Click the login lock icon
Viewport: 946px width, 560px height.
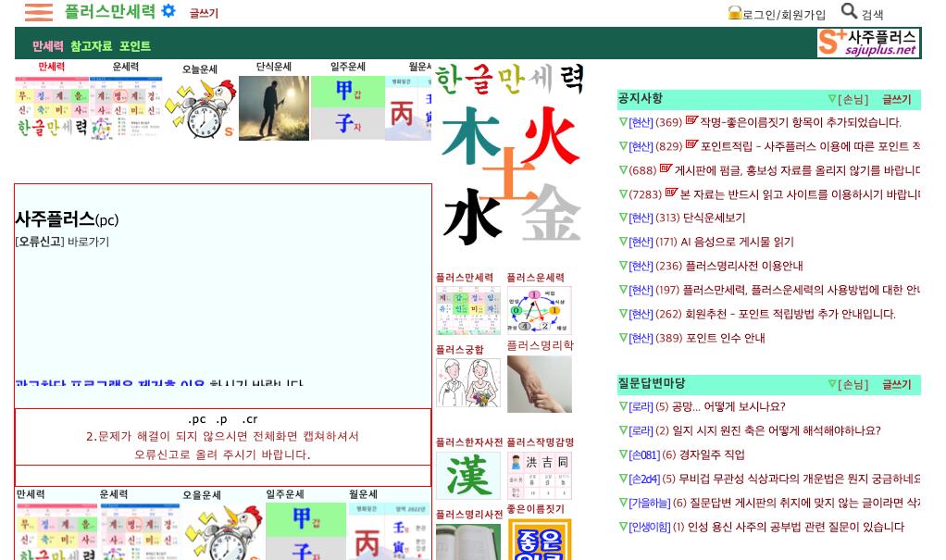point(735,13)
